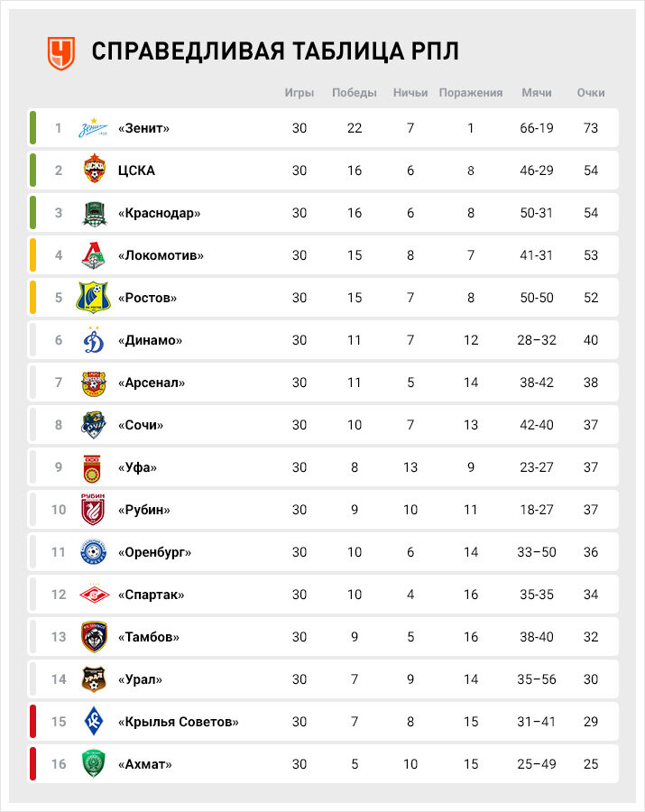Click the «Мячи» column header
This screenshot has height=812, width=645.
536,93
